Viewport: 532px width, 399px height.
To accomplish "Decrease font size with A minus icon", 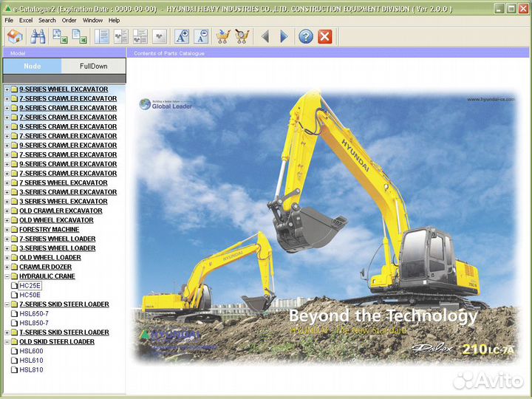I will click(x=201, y=36).
